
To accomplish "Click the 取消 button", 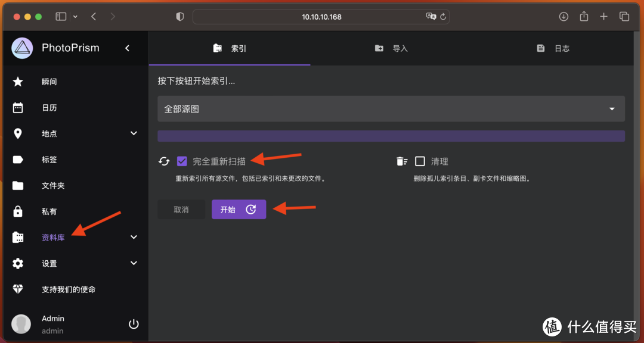I will pos(181,210).
